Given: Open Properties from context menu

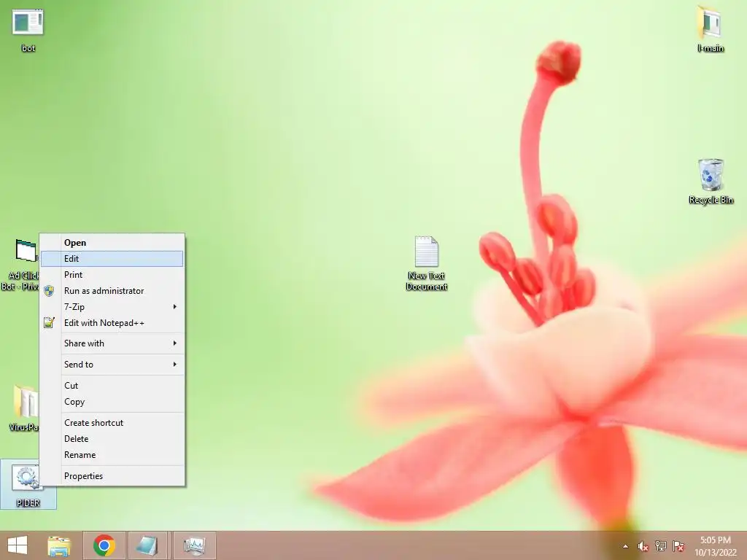Looking at the screenshot, I should [112, 476].
